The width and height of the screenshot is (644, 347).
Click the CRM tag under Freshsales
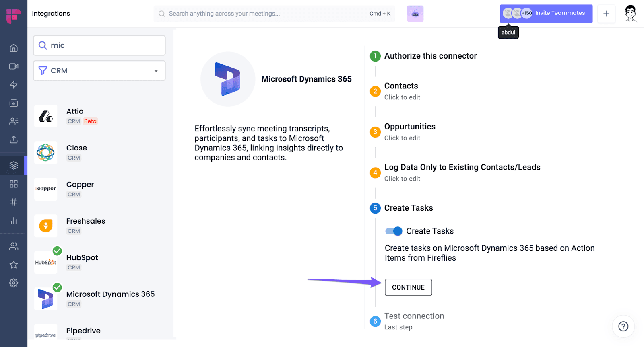(74, 231)
